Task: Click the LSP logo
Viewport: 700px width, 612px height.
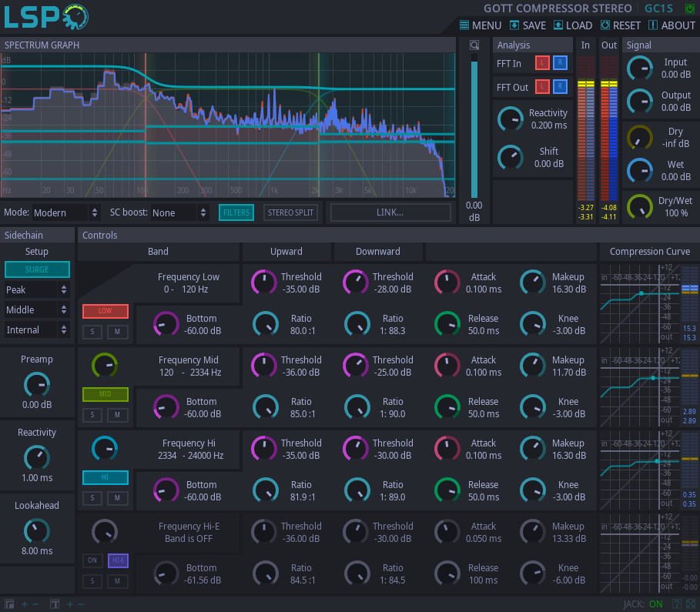Action: coord(46,17)
